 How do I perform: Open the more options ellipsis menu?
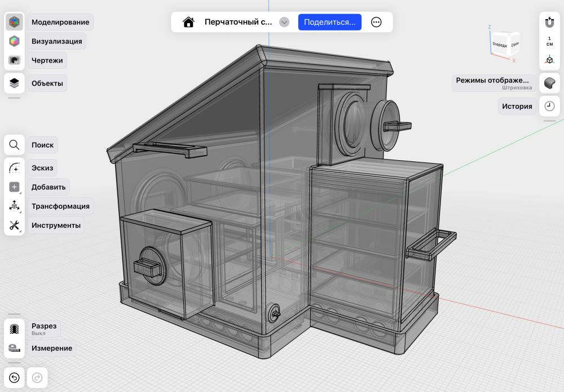click(x=376, y=23)
